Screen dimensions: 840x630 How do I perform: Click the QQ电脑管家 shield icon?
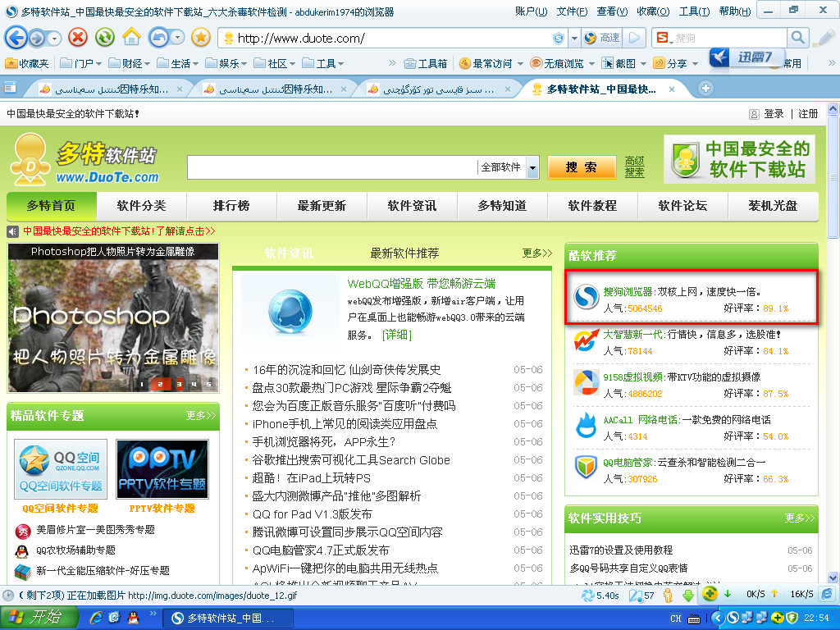pos(586,467)
